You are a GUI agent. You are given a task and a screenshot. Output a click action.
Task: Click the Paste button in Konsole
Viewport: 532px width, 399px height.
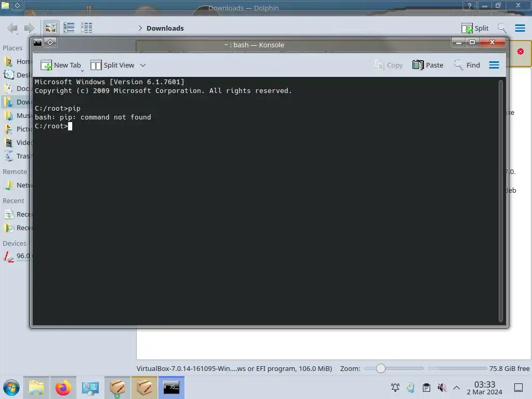click(428, 65)
